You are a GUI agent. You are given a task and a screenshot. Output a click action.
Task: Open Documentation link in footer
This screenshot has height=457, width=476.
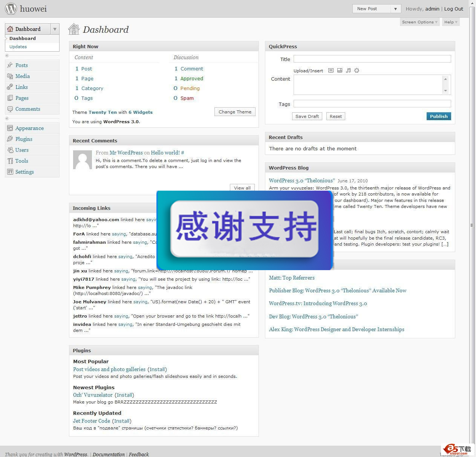point(109,454)
